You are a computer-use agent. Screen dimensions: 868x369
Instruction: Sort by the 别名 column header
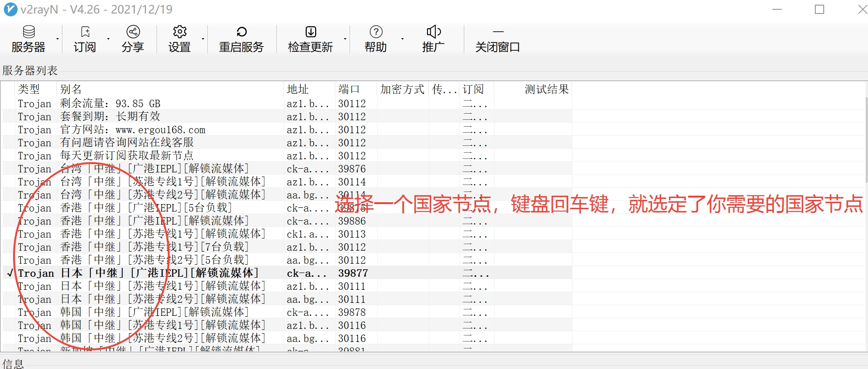point(170,89)
